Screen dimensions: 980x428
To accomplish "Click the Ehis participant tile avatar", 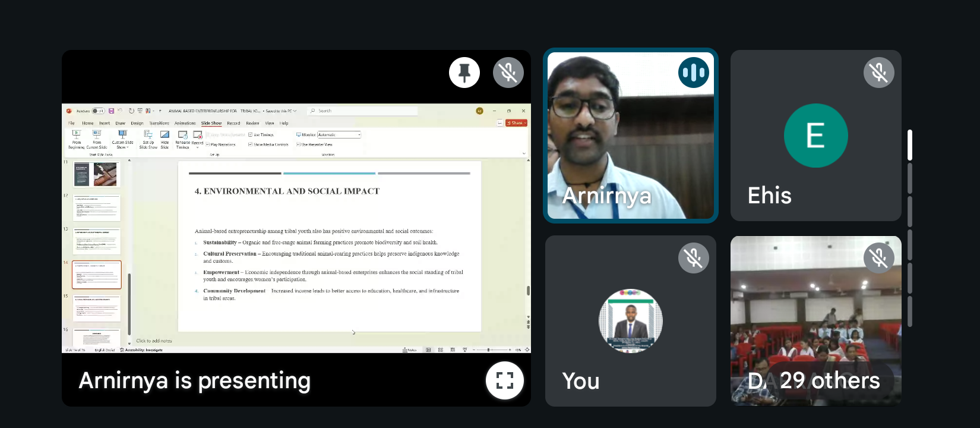I will click(x=816, y=136).
